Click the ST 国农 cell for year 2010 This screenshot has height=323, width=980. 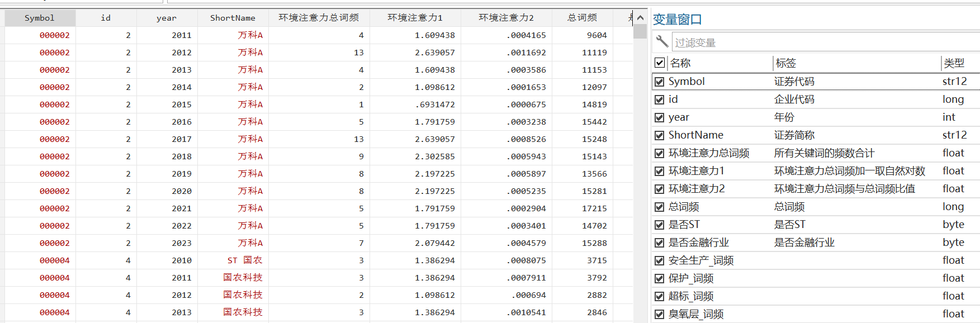point(244,260)
